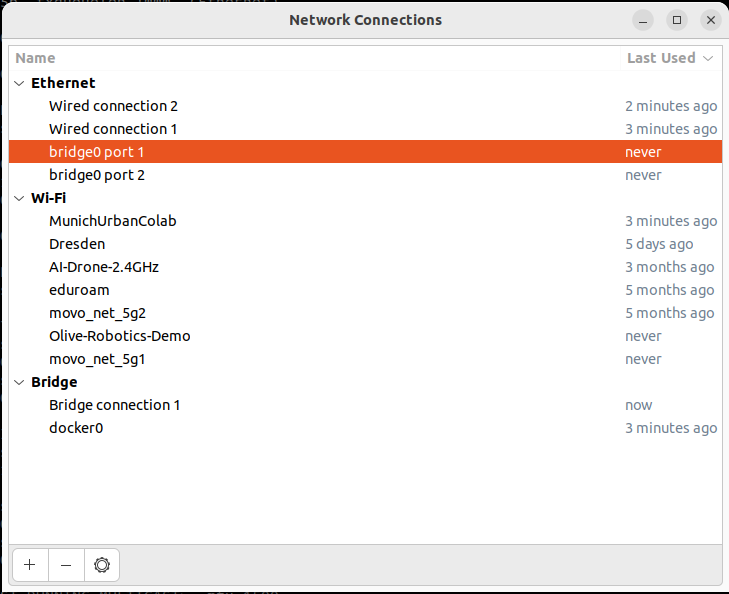This screenshot has height=594, width=729.
Task: Select Wired connection 2
Action: click(x=113, y=106)
